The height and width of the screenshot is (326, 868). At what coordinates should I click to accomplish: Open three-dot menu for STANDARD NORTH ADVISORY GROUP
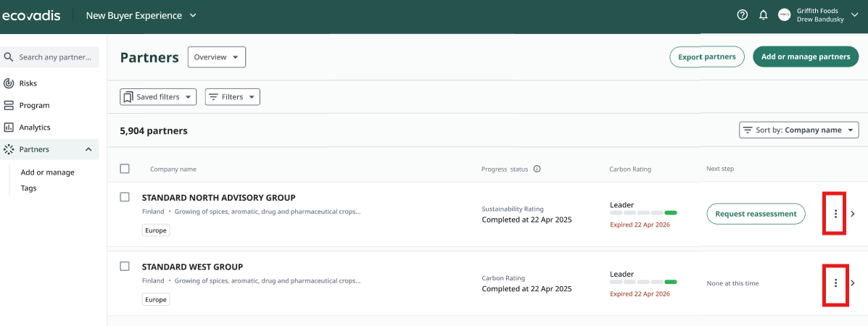[835, 214]
